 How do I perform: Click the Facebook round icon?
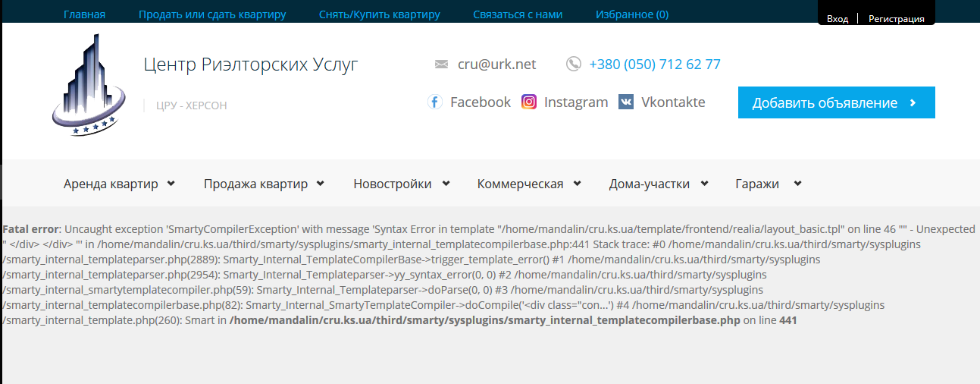tap(434, 102)
